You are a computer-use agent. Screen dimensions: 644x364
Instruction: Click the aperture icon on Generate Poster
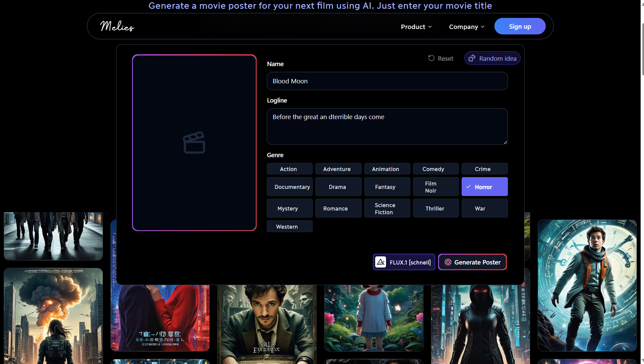click(448, 262)
